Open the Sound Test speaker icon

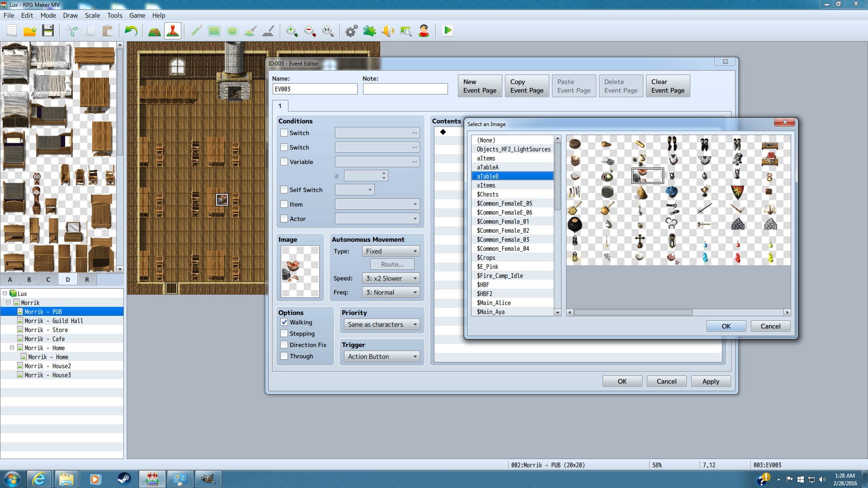point(387,31)
